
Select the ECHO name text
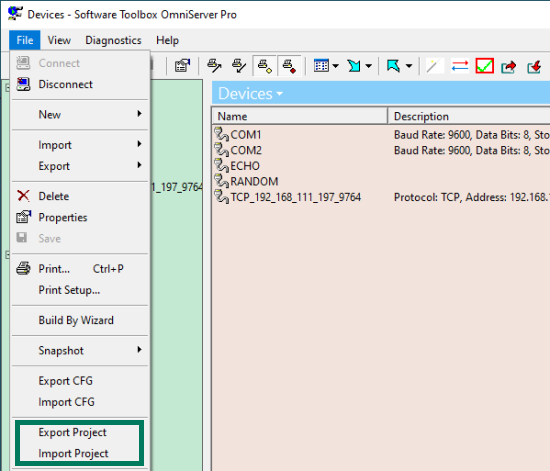click(245, 166)
